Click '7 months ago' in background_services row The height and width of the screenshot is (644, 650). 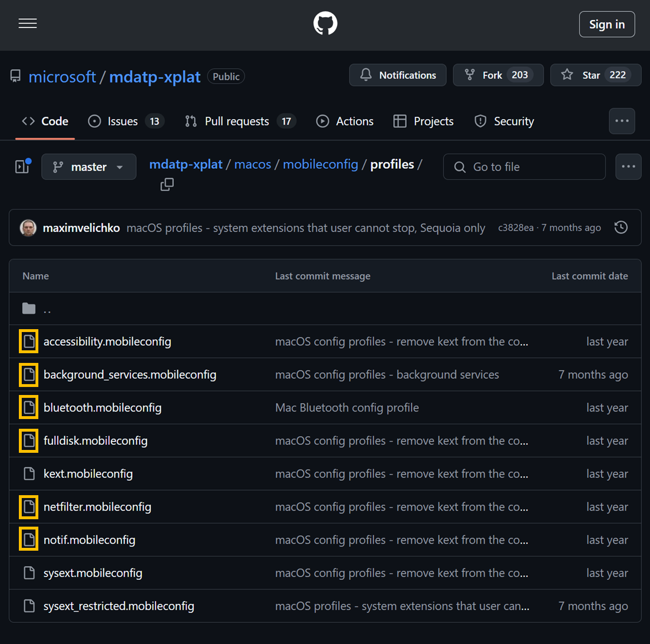pos(593,374)
